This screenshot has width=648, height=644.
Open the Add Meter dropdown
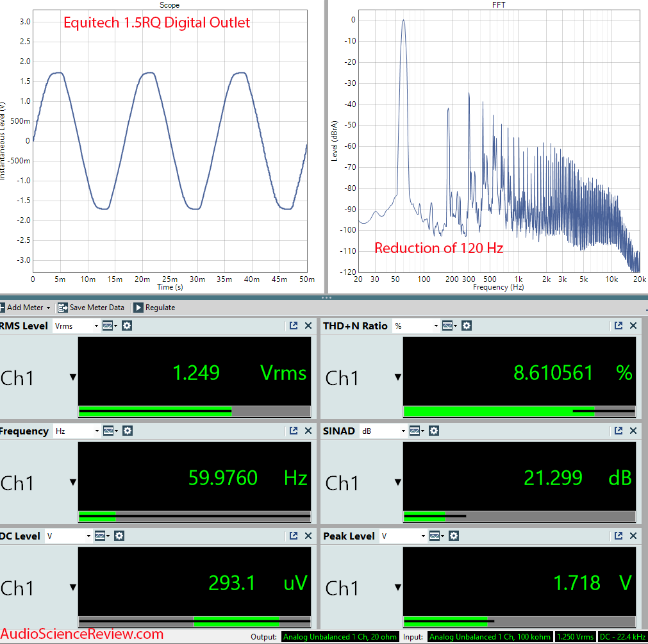point(25,308)
